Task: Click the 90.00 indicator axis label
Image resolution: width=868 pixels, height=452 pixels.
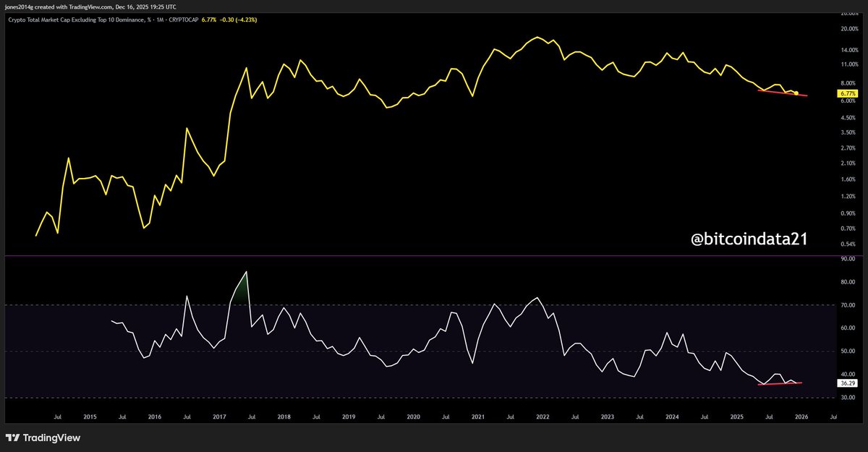Action: 848,259
